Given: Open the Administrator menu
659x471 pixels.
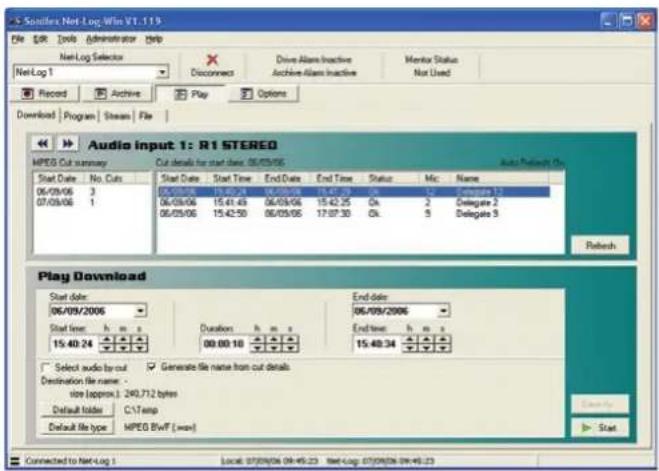Looking at the screenshot, I should [x=111, y=39].
